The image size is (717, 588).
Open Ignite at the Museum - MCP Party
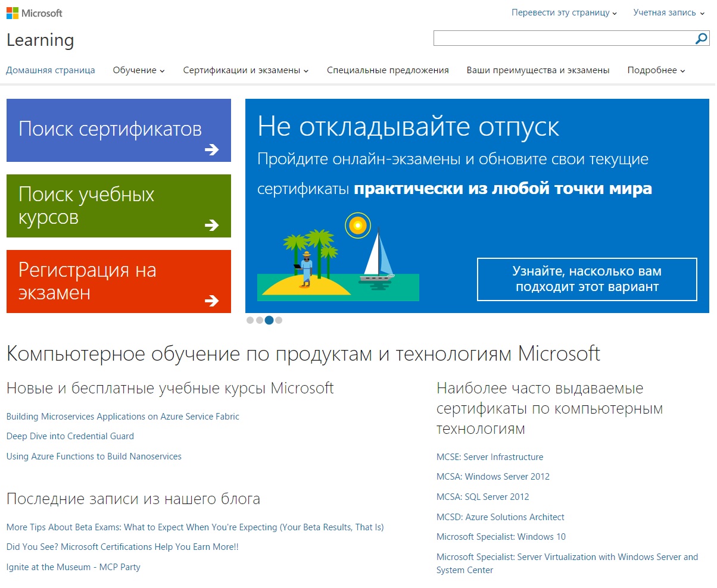pyautogui.click(x=73, y=567)
